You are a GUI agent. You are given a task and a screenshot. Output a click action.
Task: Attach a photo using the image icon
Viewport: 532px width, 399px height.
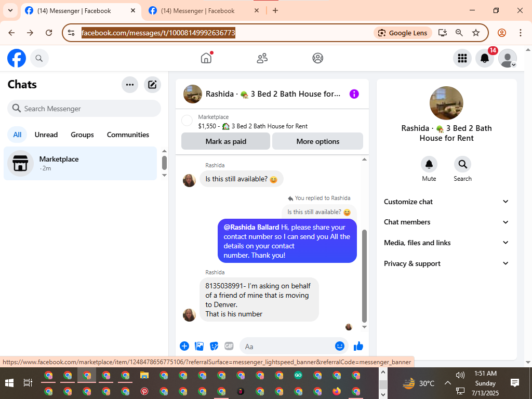tap(199, 346)
